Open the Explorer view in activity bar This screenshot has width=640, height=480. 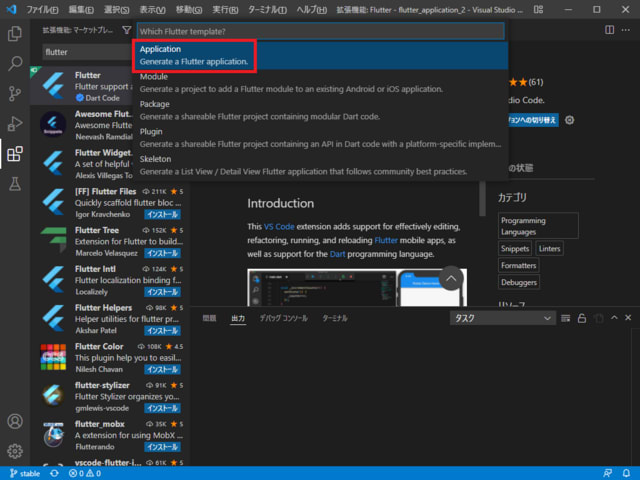[15, 34]
